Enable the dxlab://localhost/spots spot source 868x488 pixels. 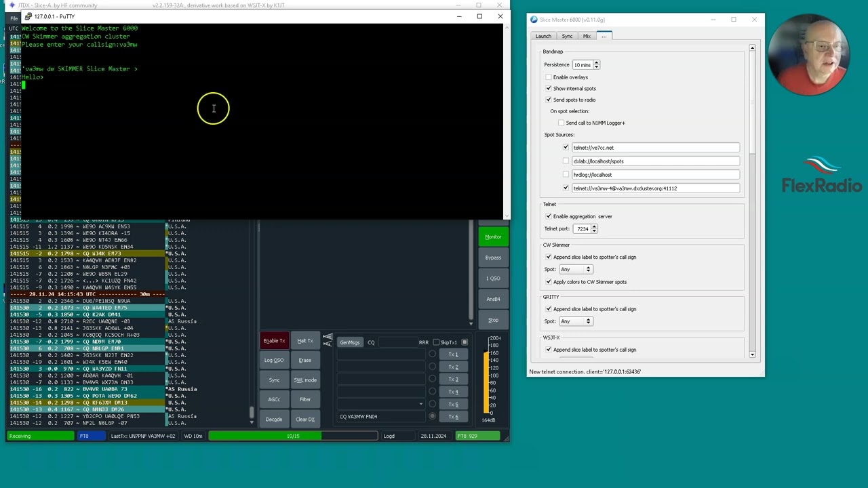pos(566,161)
